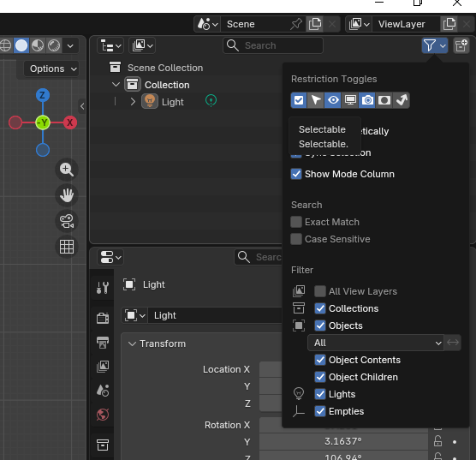Add a new view layer
Screen dimensions: 476x460
pyautogui.click(x=449, y=24)
